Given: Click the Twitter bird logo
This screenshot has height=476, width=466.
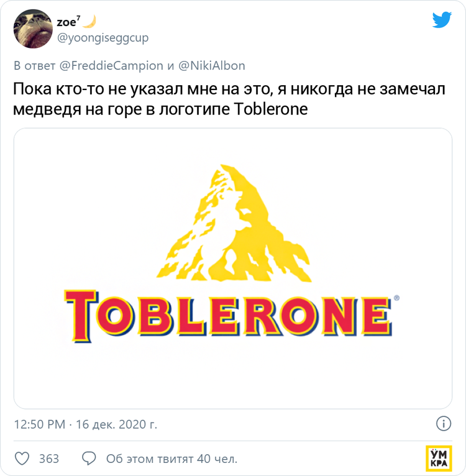Looking at the screenshot, I should pyautogui.click(x=442, y=20).
